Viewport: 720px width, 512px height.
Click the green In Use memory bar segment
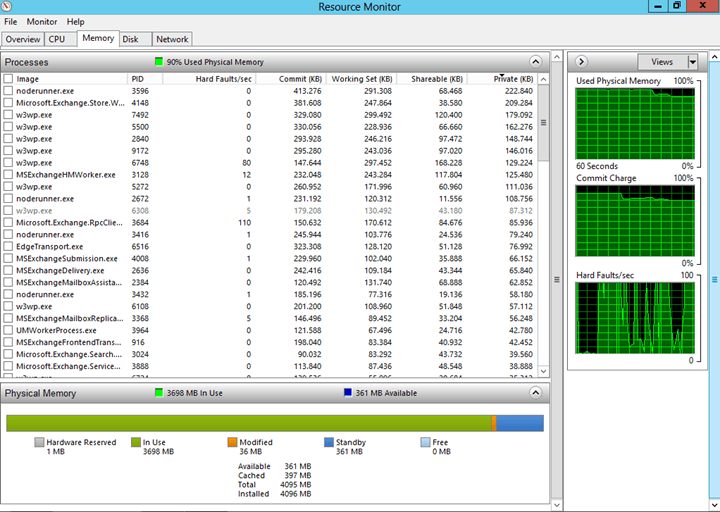(x=248, y=423)
